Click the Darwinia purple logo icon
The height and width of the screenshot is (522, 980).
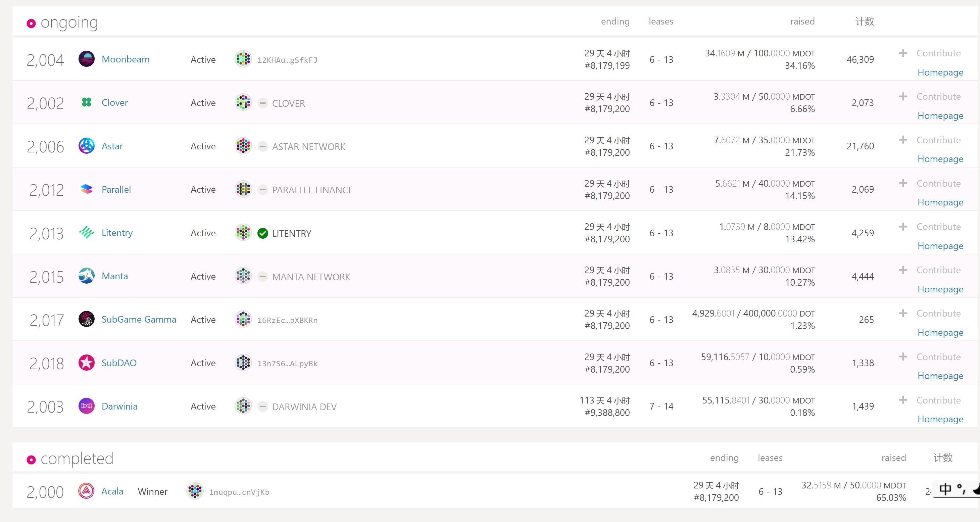86,406
